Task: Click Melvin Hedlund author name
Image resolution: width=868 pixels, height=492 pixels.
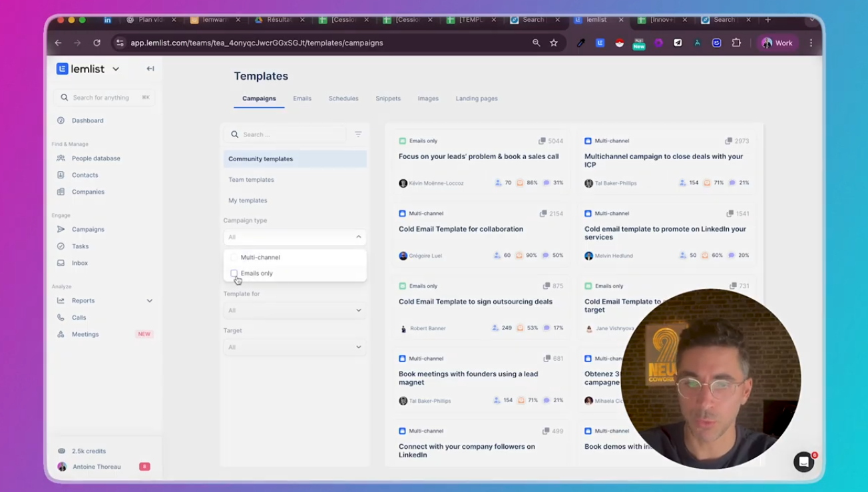Action: 614,256
